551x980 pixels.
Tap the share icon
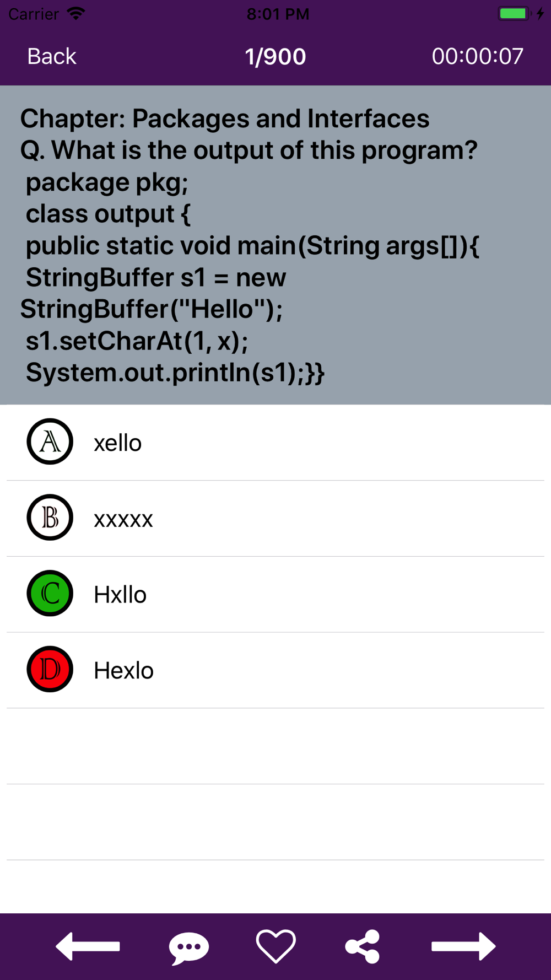tap(363, 946)
